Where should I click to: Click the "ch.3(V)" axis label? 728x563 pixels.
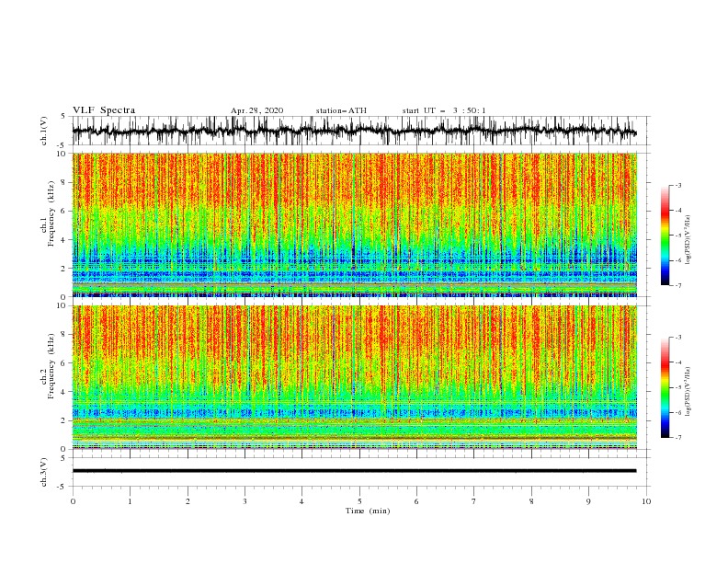click(44, 472)
